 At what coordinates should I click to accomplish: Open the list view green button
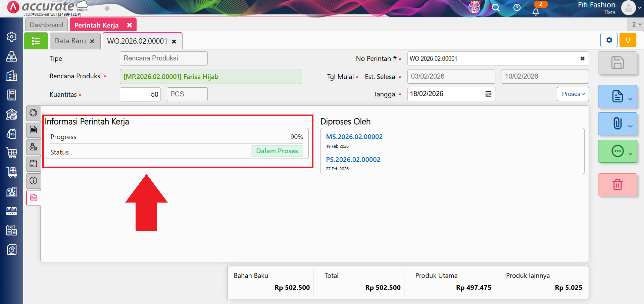tap(36, 41)
